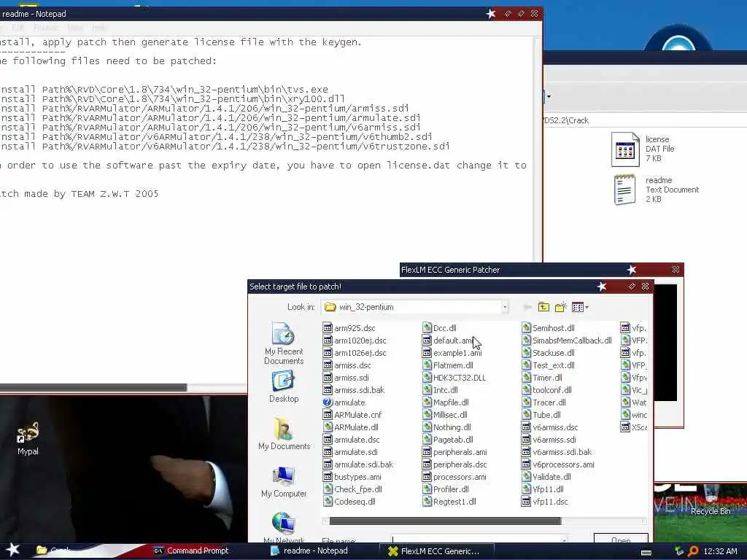Select file armulate.sdi
Image resolution: width=747 pixels, height=560 pixels.
[x=351, y=452]
